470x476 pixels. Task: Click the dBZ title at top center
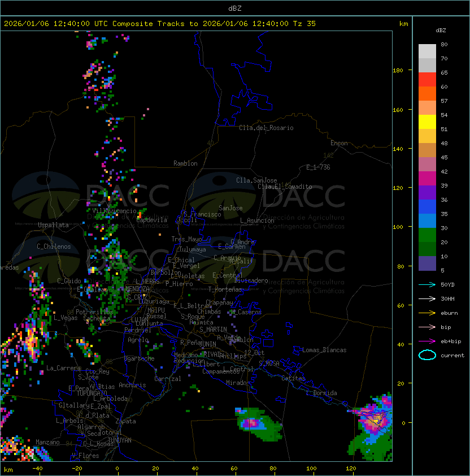pos(235,8)
